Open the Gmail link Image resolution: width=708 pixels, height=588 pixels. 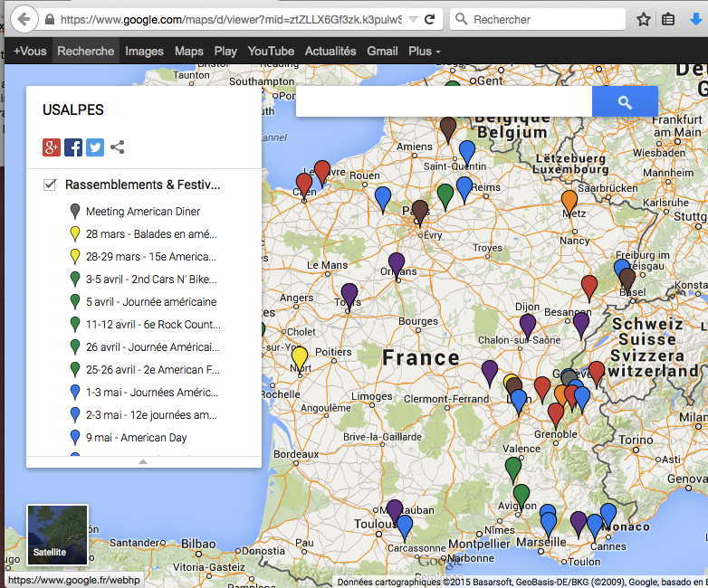(382, 52)
